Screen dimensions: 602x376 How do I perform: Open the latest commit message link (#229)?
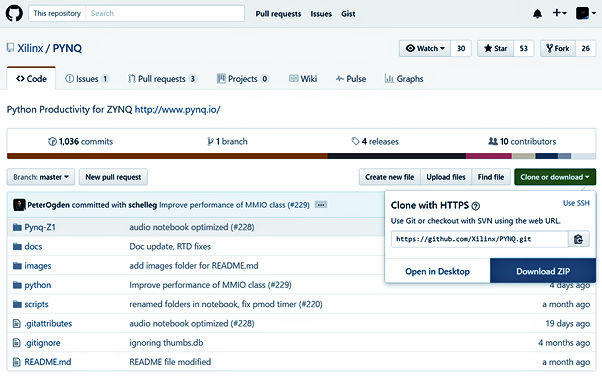tap(234, 205)
